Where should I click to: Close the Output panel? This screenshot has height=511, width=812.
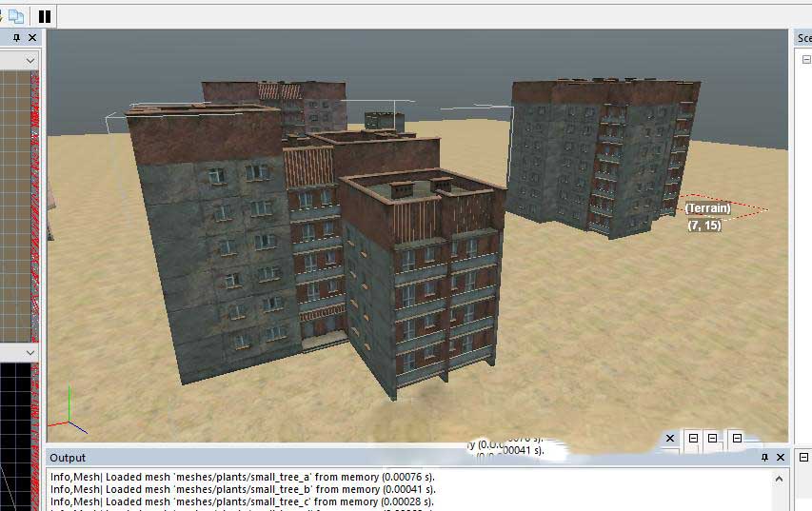point(780,458)
